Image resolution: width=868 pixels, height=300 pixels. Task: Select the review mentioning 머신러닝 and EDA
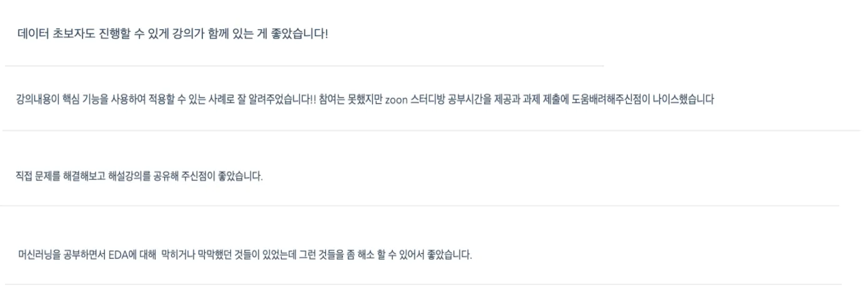[x=245, y=256]
